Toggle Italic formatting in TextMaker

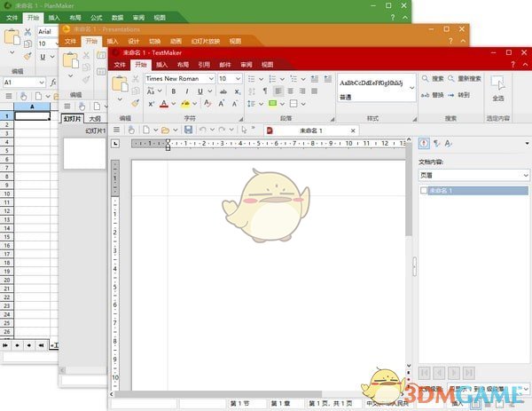(186, 91)
